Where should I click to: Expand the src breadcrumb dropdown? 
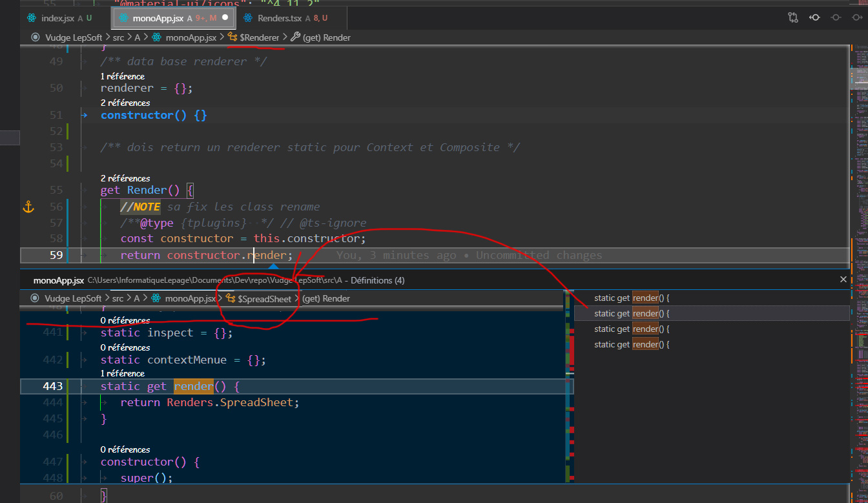point(118,37)
